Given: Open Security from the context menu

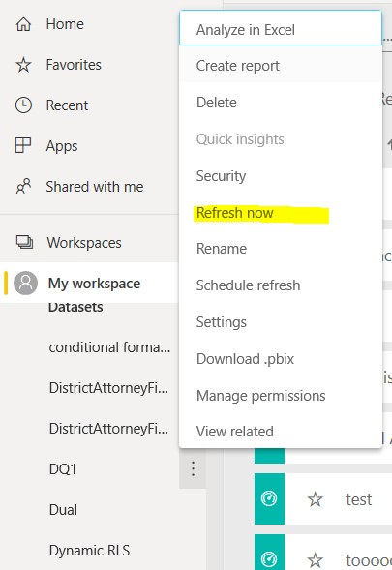Looking at the screenshot, I should [281, 176].
